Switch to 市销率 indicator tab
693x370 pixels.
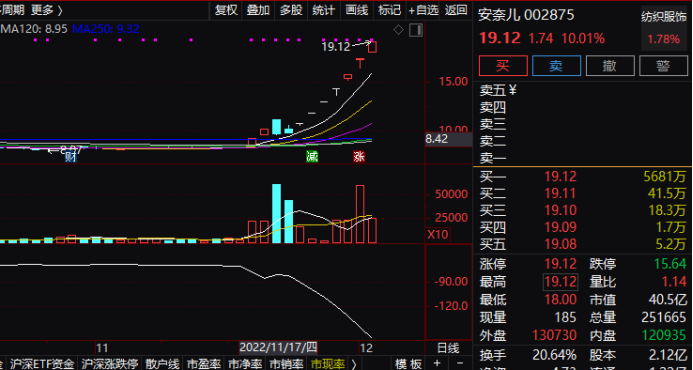(286, 364)
